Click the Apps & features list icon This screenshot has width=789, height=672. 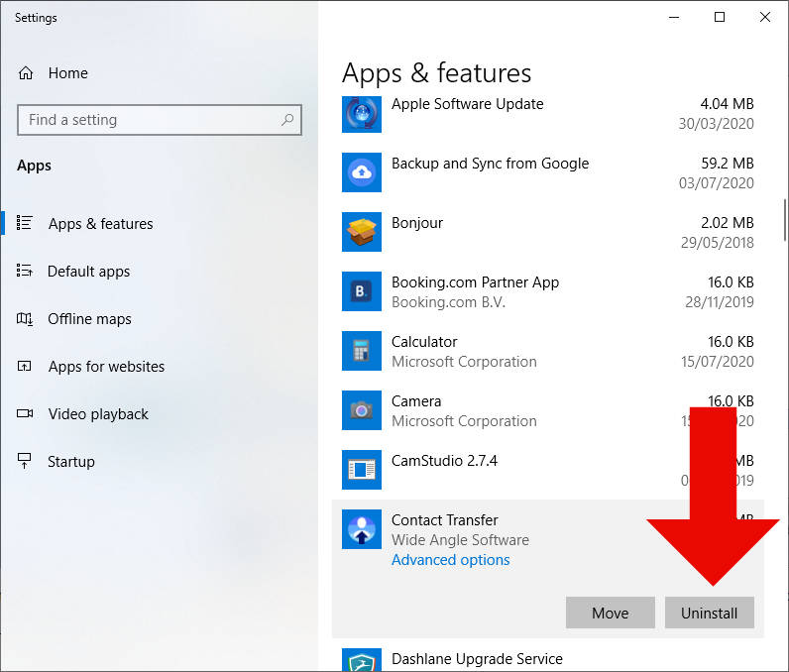click(x=24, y=223)
